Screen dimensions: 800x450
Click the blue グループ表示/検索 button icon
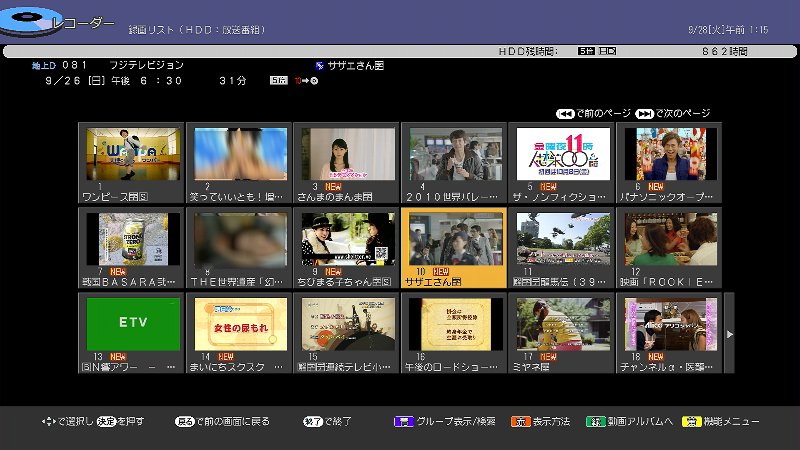[402, 422]
